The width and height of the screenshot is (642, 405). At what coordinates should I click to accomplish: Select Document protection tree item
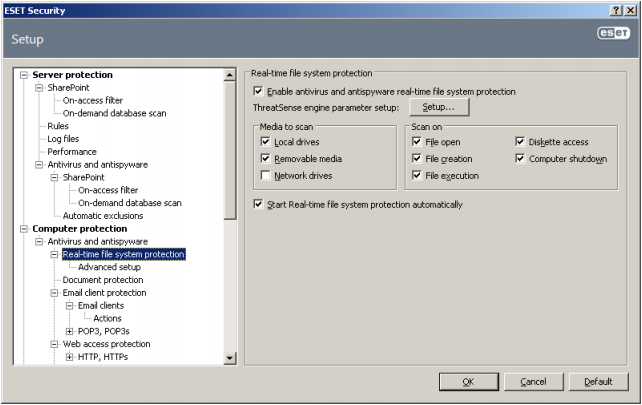pos(103,280)
